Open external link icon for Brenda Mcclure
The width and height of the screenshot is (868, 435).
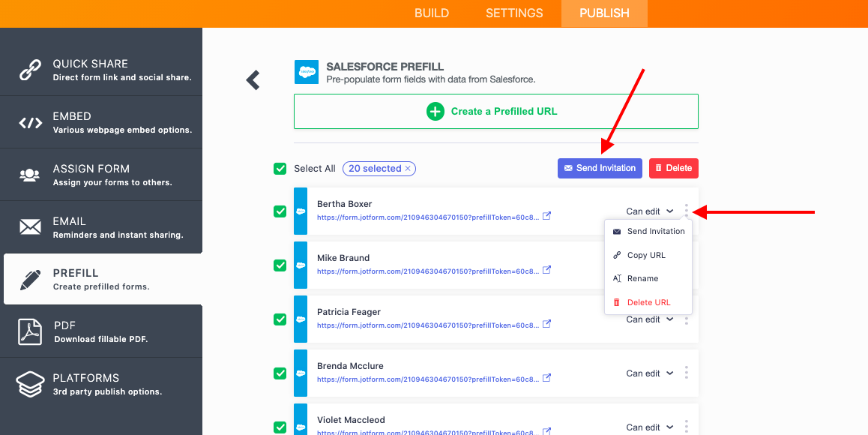(547, 378)
